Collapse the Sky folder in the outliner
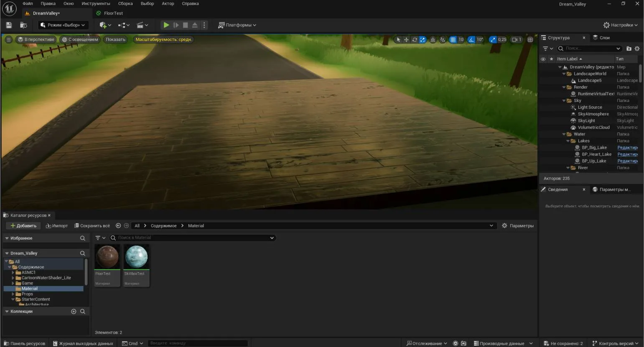The width and height of the screenshot is (644, 347). 564,101
